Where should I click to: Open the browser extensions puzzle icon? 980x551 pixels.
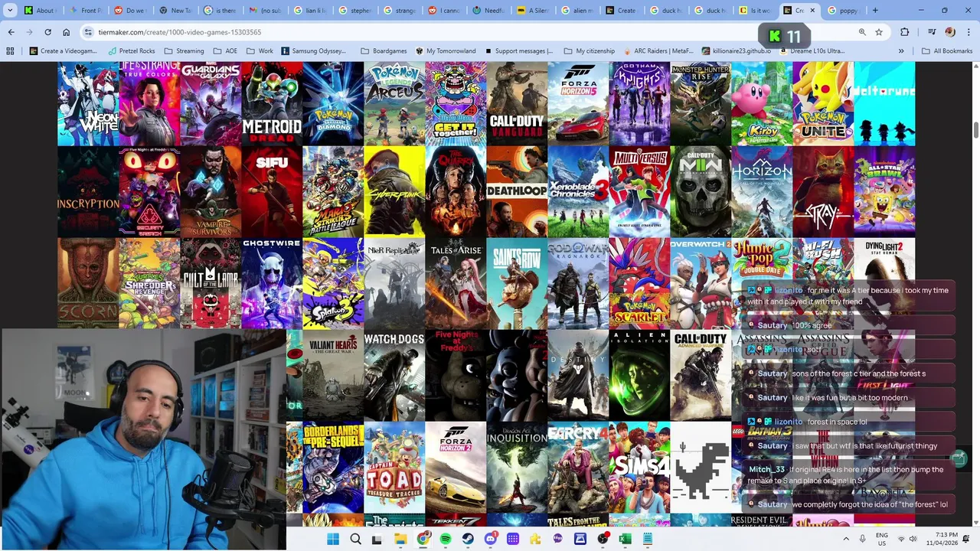click(905, 32)
